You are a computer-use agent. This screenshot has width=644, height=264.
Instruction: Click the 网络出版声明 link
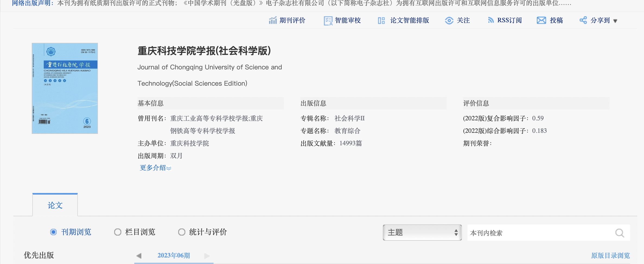pos(33,3)
